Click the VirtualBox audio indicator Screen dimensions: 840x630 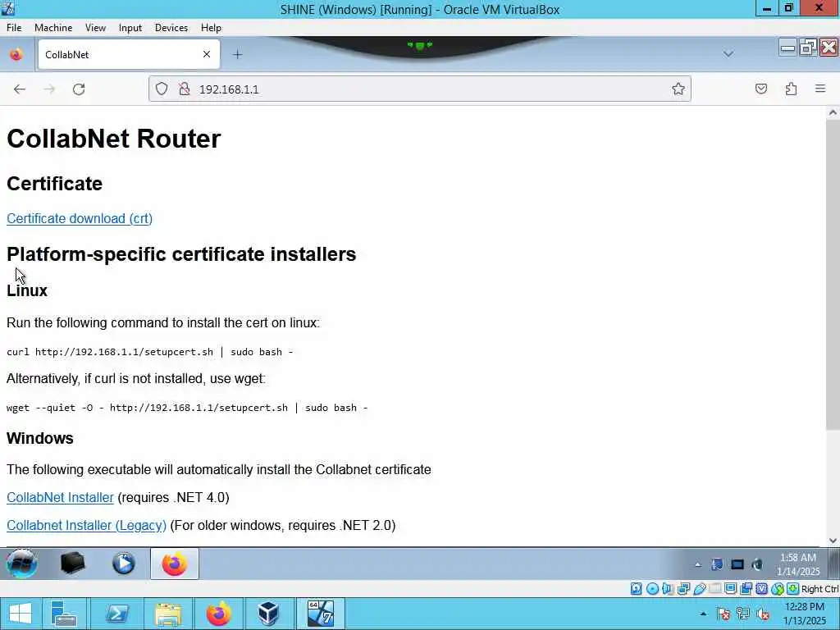(668, 589)
